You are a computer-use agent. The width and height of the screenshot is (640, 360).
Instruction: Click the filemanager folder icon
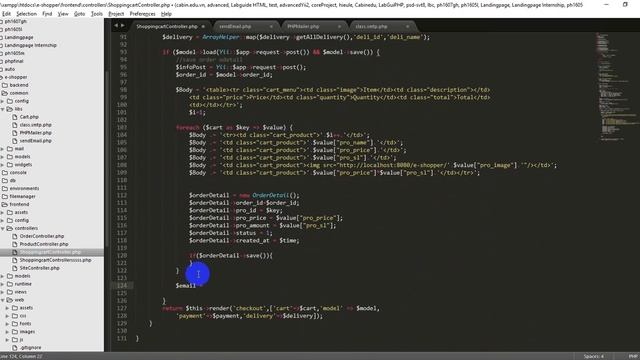tap(5, 196)
